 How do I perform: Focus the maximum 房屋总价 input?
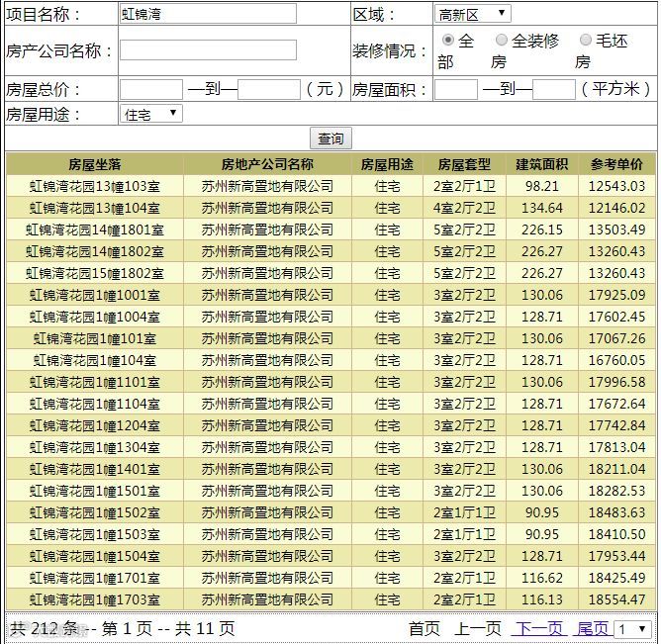click(269, 89)
